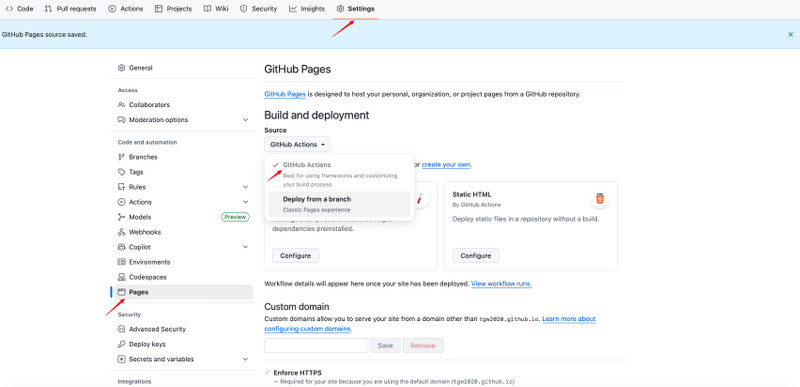View the Insights tab
This screenshot has width=800, height=387.
point(307,9)
